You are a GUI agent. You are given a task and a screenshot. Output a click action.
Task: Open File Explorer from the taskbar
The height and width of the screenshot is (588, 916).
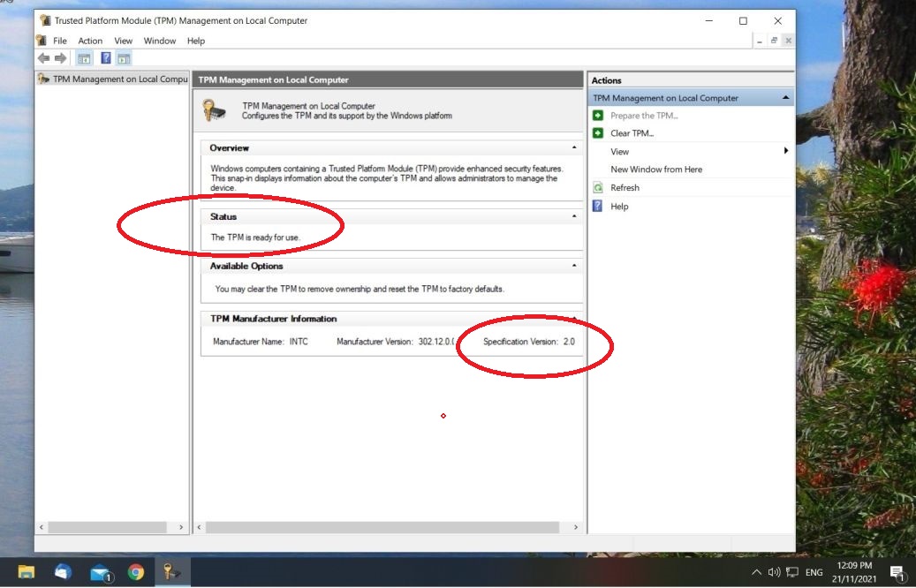coord(26,571)
